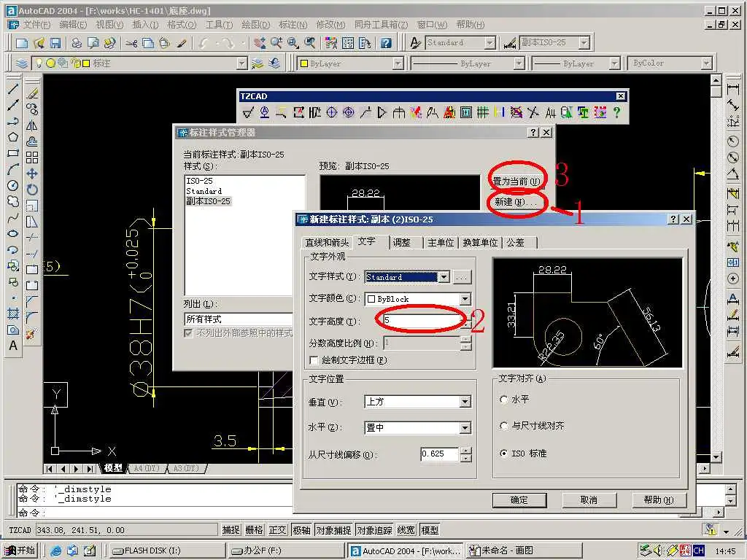Image resolution: width=747 pixels, height=560 pixels.
Task: Select the Erase modify tool
Action: (32, 93)
